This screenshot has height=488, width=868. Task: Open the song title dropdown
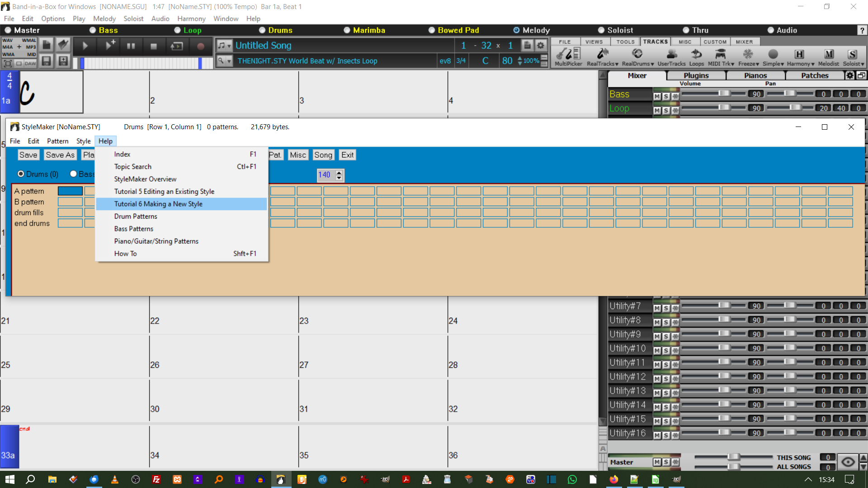click(224, 45)
